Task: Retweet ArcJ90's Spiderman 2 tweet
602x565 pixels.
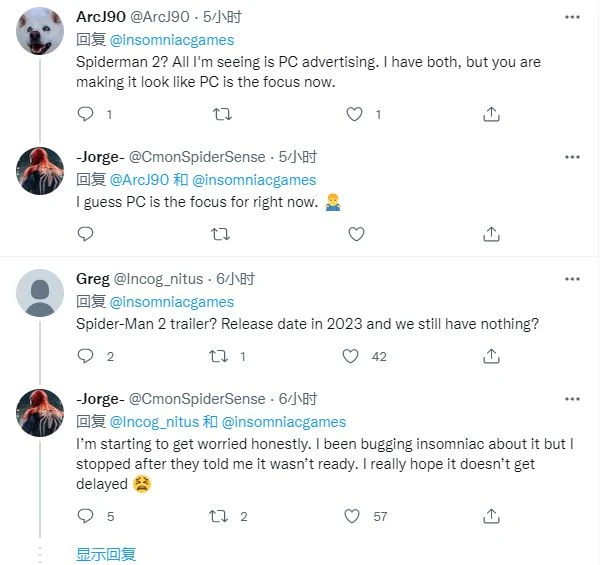Action: [221, 115]
